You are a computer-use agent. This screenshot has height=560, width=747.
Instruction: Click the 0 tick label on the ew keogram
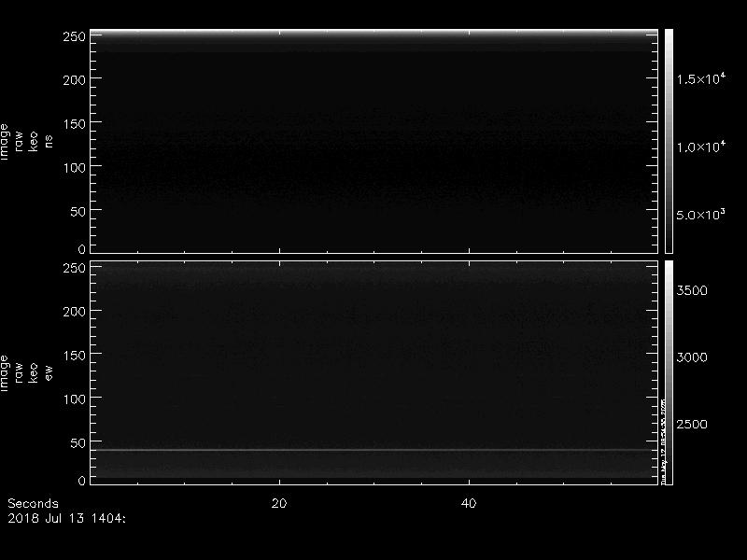(x=82, y=481)
